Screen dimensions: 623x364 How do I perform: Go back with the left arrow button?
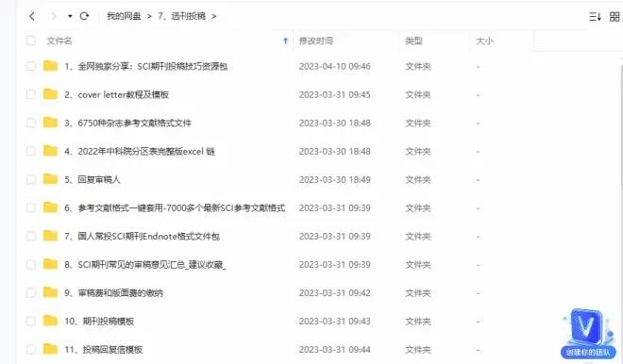click(x=32, y=16)
